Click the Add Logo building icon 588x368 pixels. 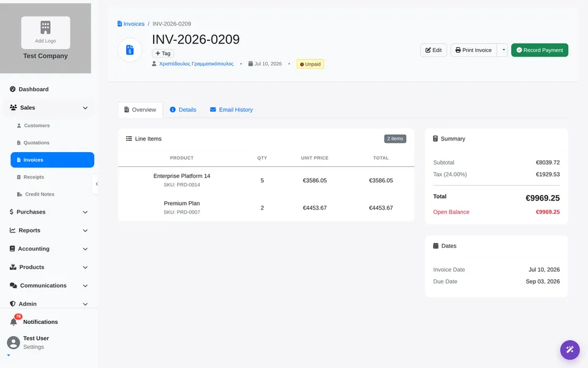45,28
